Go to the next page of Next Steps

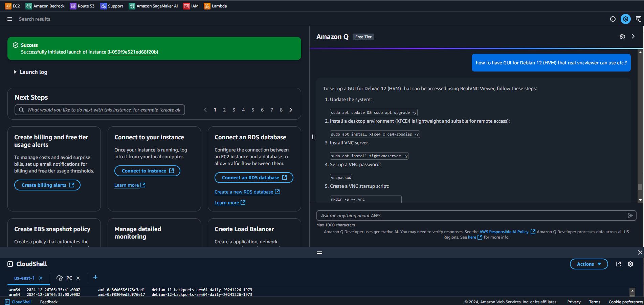click(291, 110)
